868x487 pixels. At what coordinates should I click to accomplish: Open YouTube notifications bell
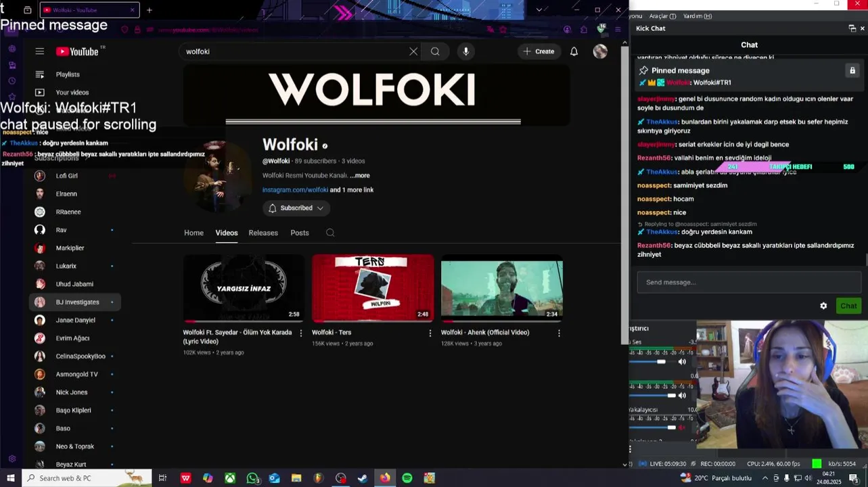(x=574, y=51)
